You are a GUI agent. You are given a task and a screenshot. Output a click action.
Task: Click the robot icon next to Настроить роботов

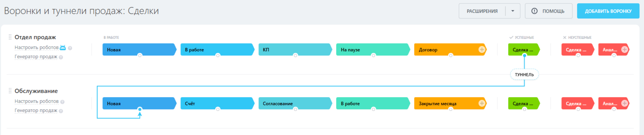63,47
